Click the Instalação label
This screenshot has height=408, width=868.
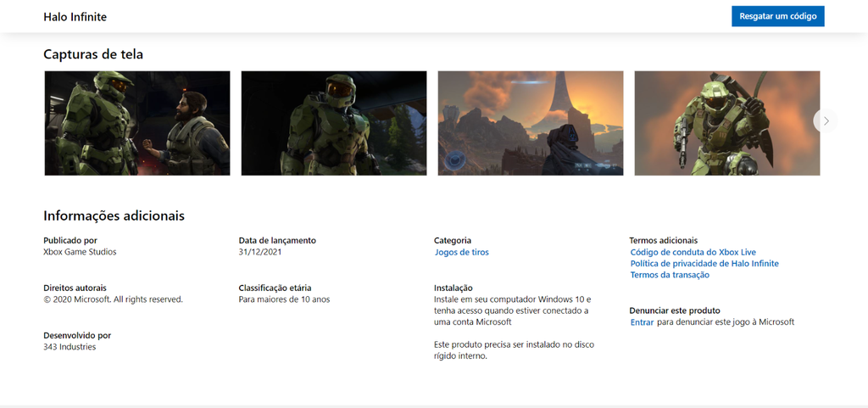coord(453,288)
